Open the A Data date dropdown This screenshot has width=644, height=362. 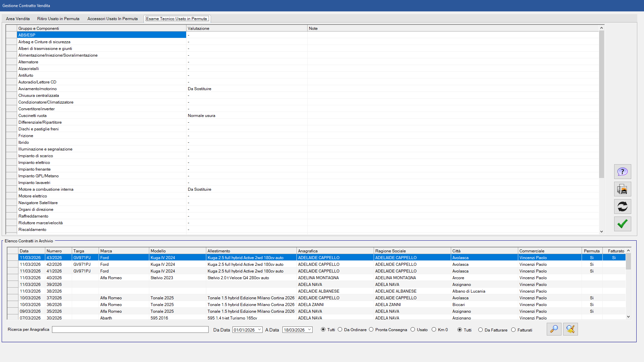point(310,330)
